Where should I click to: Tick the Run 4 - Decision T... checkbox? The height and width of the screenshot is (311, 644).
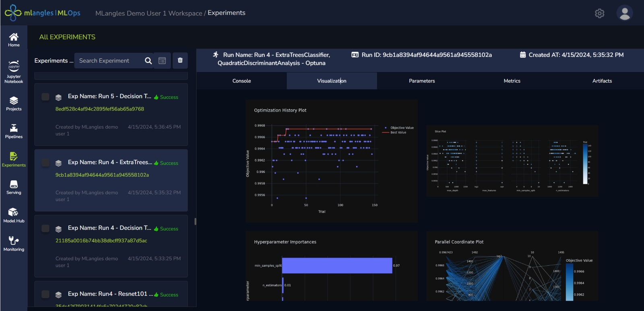click(x=45, y=228)
